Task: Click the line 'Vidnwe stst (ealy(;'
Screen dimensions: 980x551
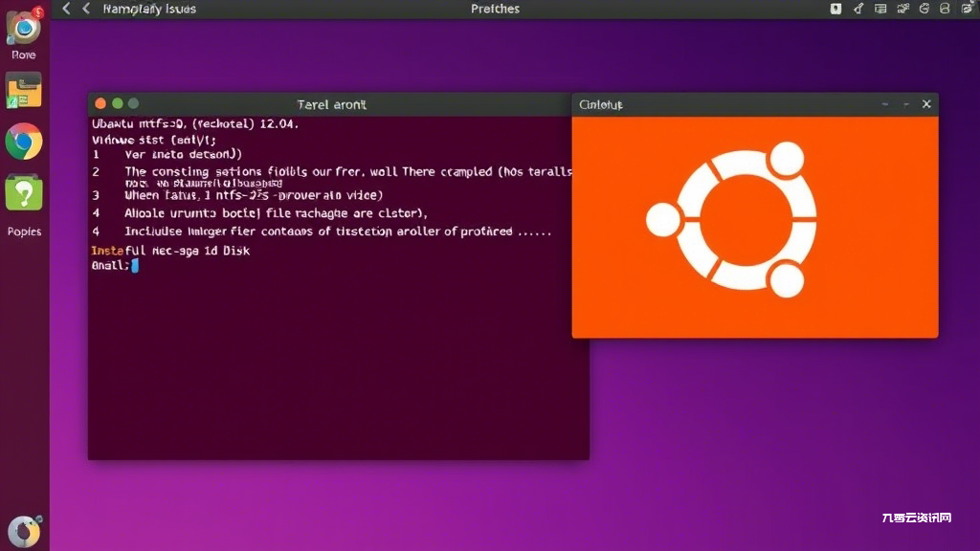Action: click(154, 140)
